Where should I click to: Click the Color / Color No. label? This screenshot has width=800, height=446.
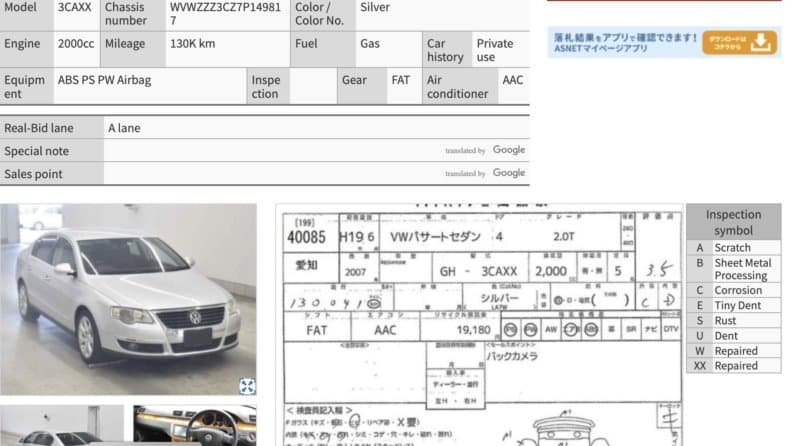coord(319,14)
